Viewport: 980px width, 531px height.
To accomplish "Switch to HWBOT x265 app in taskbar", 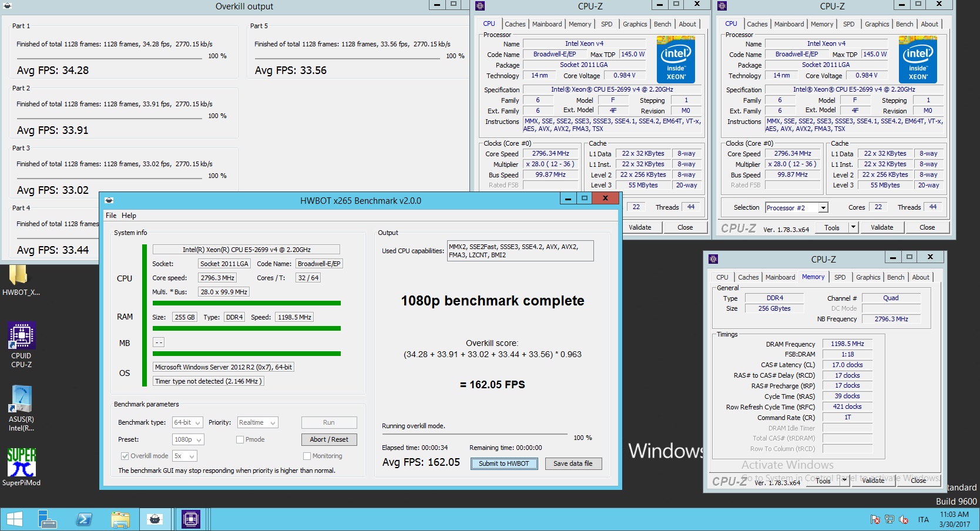I will (x=155, y=519).
